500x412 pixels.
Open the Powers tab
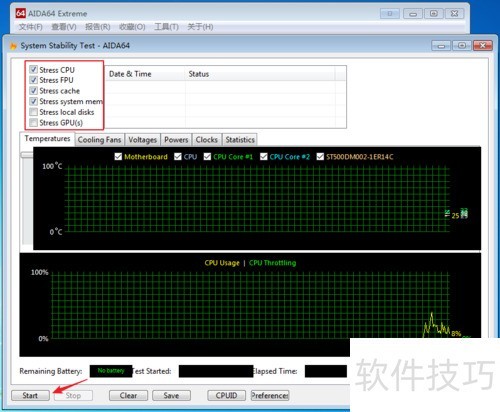[x=176, y=140]
